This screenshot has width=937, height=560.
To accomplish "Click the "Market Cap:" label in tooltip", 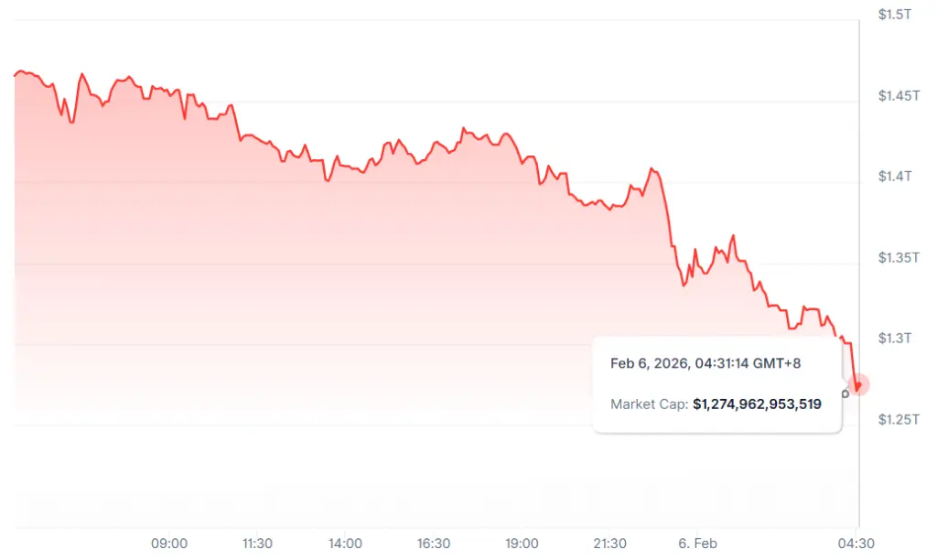I will [x=649, y=403].
